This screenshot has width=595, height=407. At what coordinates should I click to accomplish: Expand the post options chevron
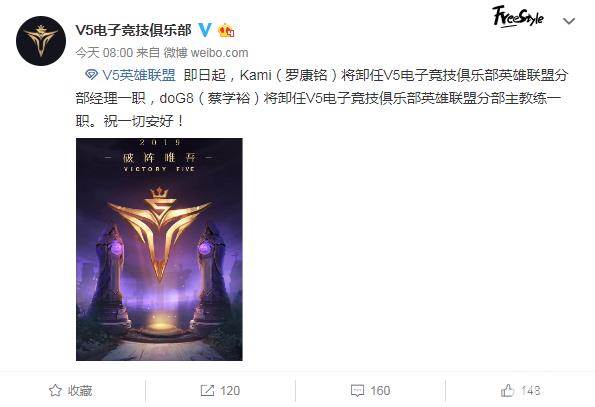click(569, 21)
